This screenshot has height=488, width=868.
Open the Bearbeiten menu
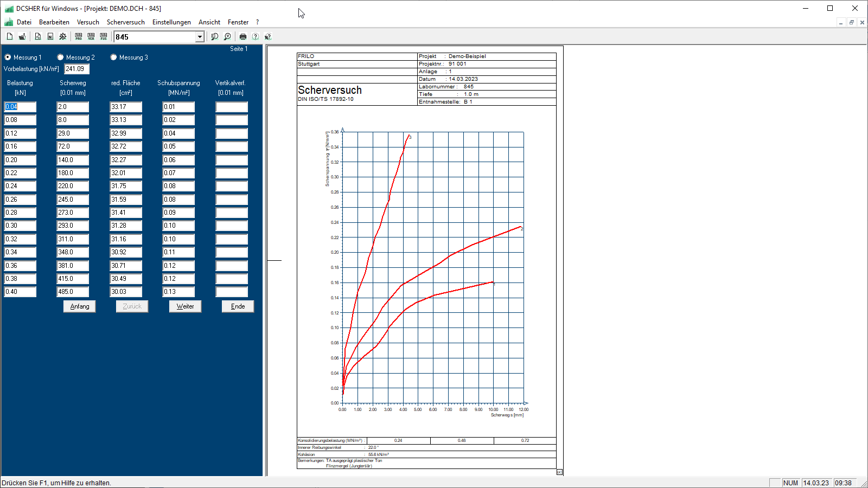(54, 22)
